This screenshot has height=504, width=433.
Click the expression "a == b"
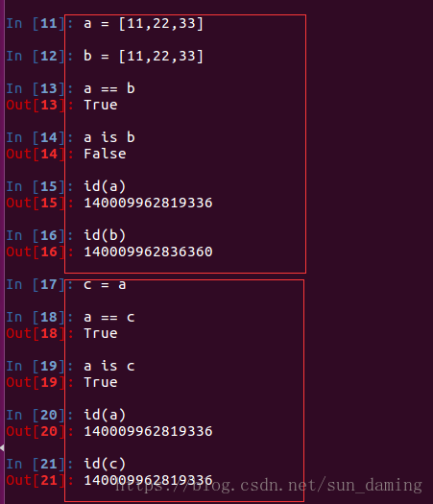pyautogui.click(x=109, y=88)
